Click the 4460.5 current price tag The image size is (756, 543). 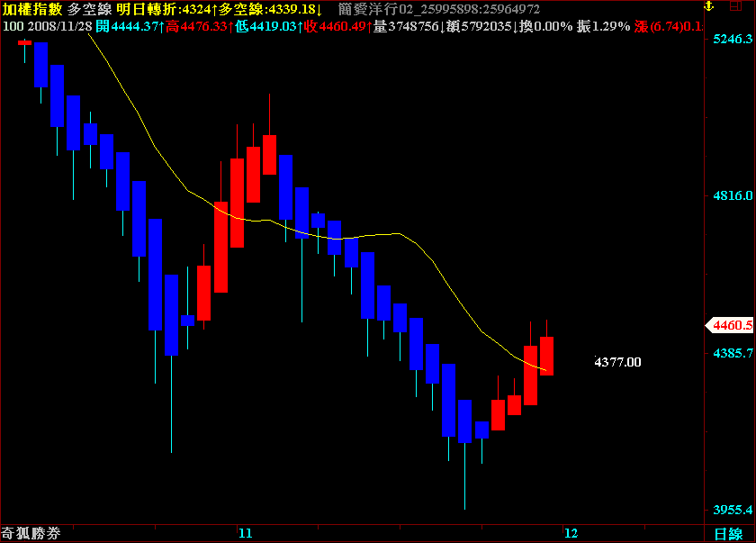tap(730, 325)
